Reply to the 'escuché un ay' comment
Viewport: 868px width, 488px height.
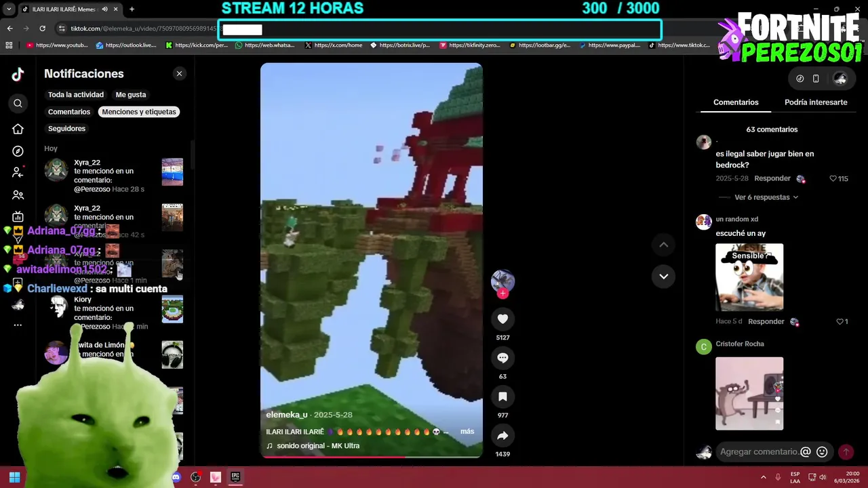pos(766,321)
